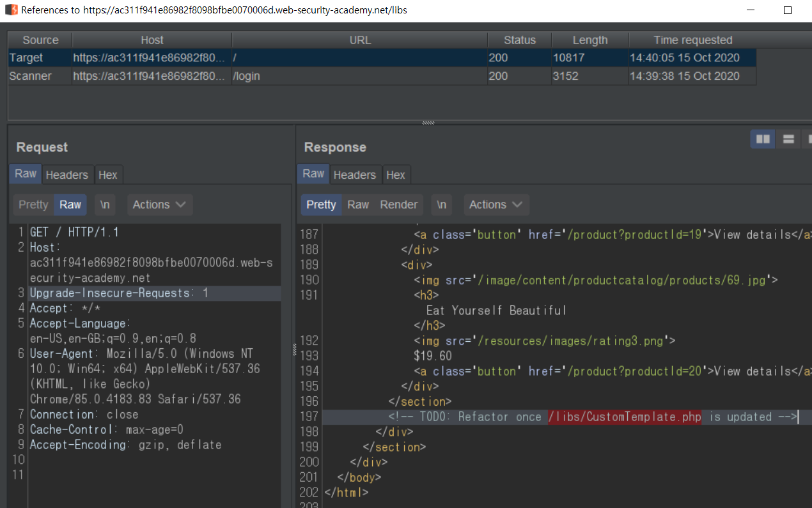Select Pretty view in Request editor
The width and height of the screenshot is (812, 508).
(33, 204)
